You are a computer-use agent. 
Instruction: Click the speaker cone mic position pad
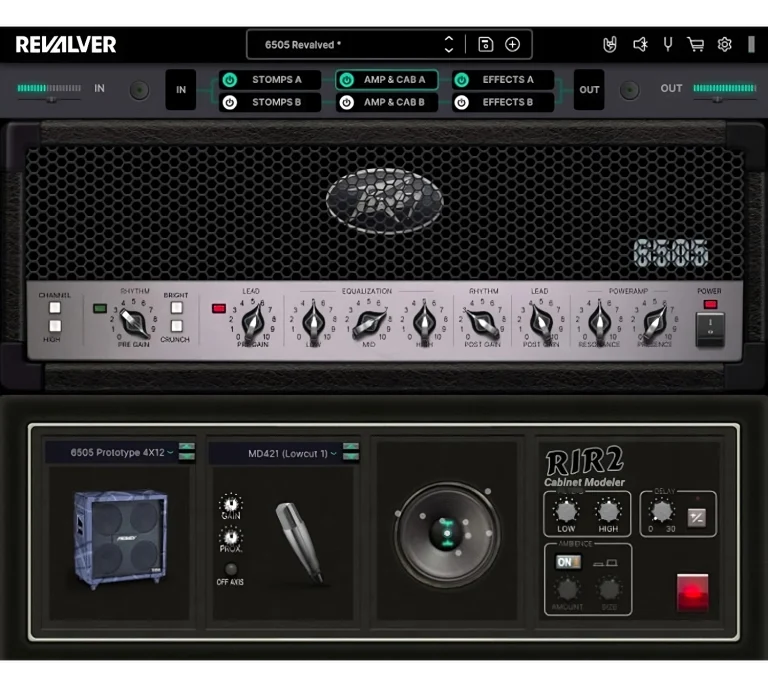pyautogui.click(x=447, y=534)
